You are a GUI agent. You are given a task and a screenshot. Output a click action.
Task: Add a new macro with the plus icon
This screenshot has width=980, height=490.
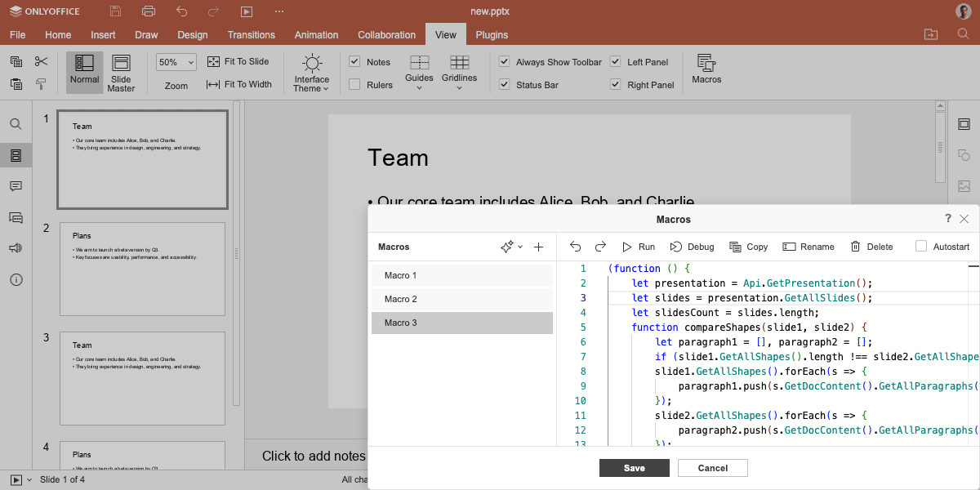538,247
